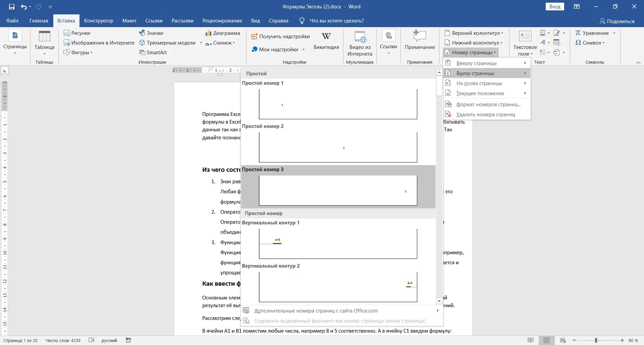Insert Chart (Диаграмма)
The height and width of the screenshot is (345, 644).
click(223, 33)
